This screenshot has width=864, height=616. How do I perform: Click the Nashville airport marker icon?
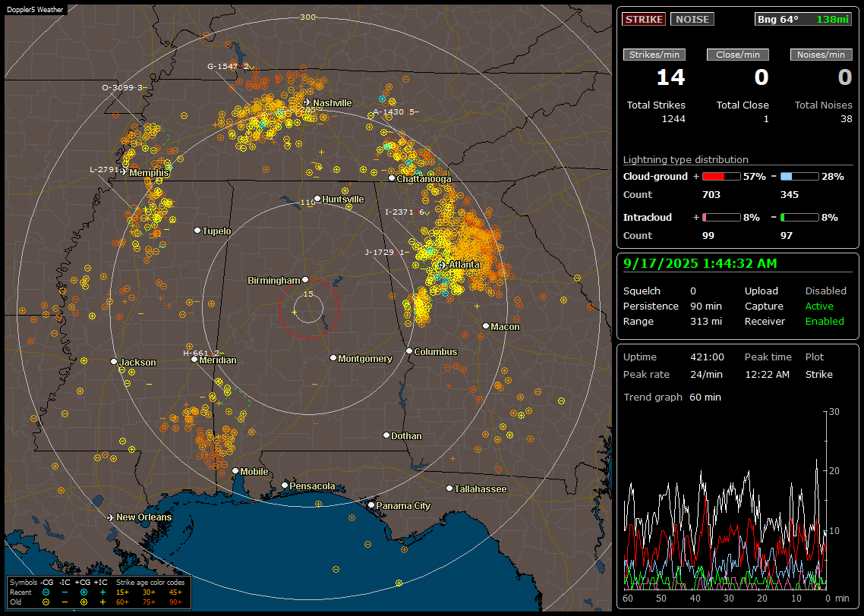click(x=307, y=102)
